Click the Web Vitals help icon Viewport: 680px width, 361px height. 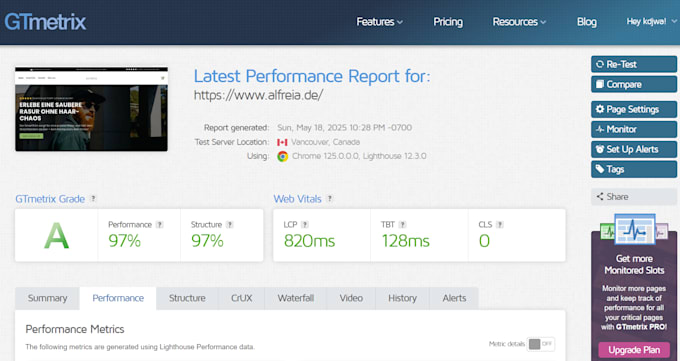(330, 199)
